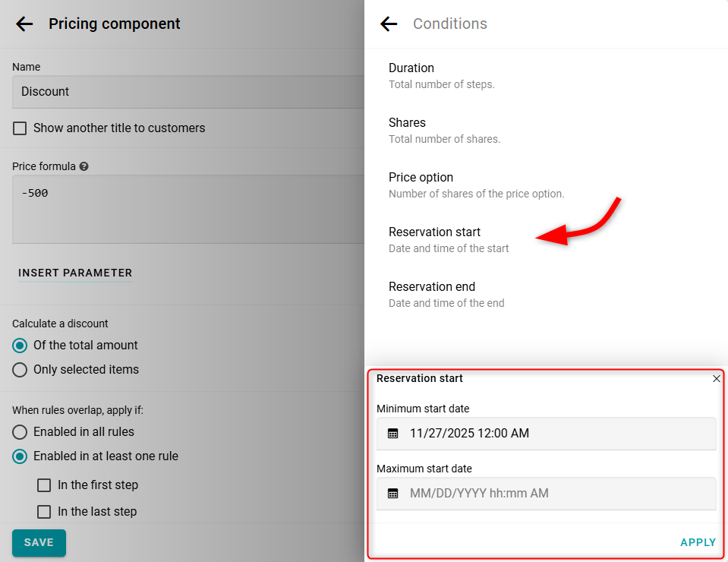Tick the In the last step checkbox
Image resolution: width=728 pixels, height=562 pixels.
coord(44,512)
